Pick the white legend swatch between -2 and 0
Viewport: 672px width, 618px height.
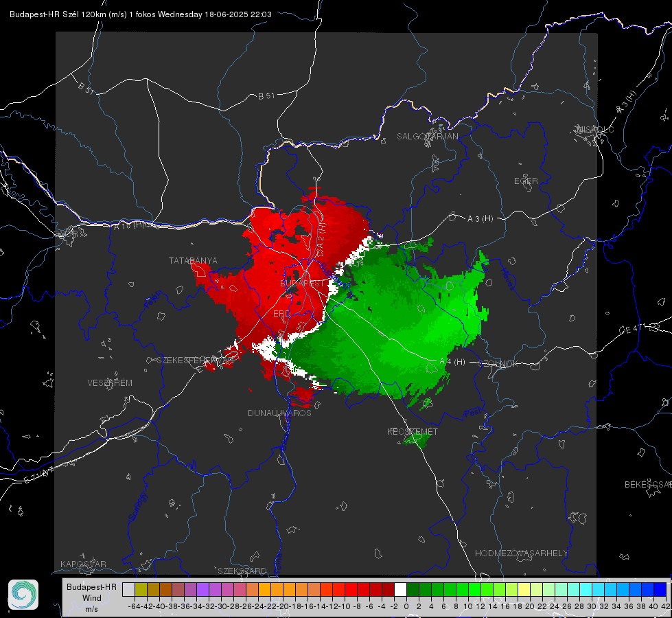click(400, 589)
